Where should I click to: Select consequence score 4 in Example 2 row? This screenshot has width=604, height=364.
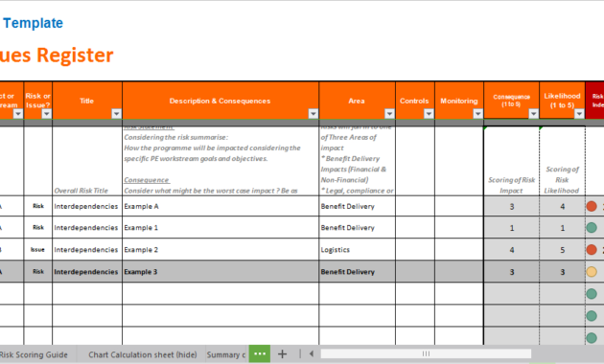[512, 250]
